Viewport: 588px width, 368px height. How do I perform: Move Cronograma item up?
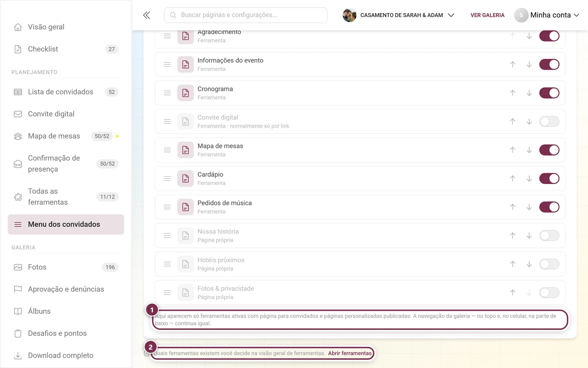[512, 93]
